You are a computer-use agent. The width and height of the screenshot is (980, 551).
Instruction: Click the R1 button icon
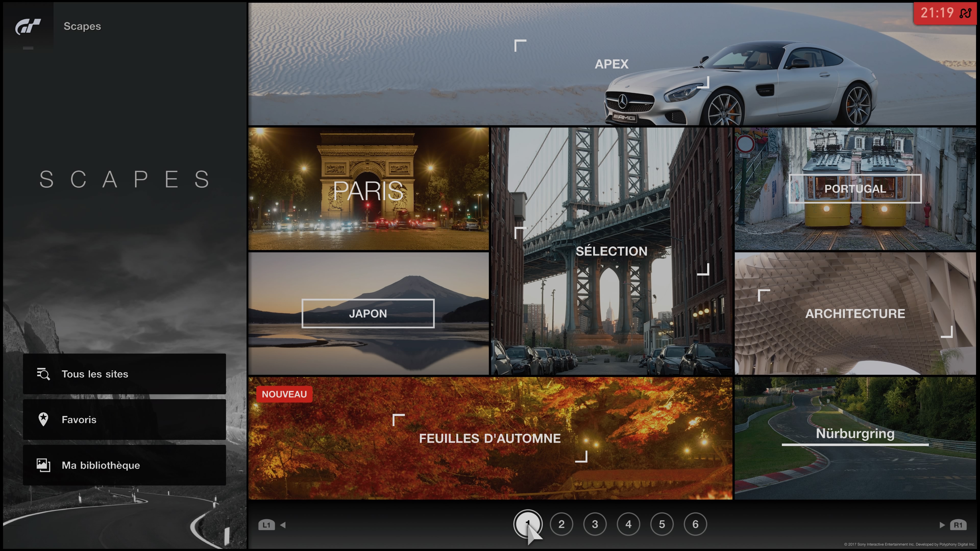[958, 525]
